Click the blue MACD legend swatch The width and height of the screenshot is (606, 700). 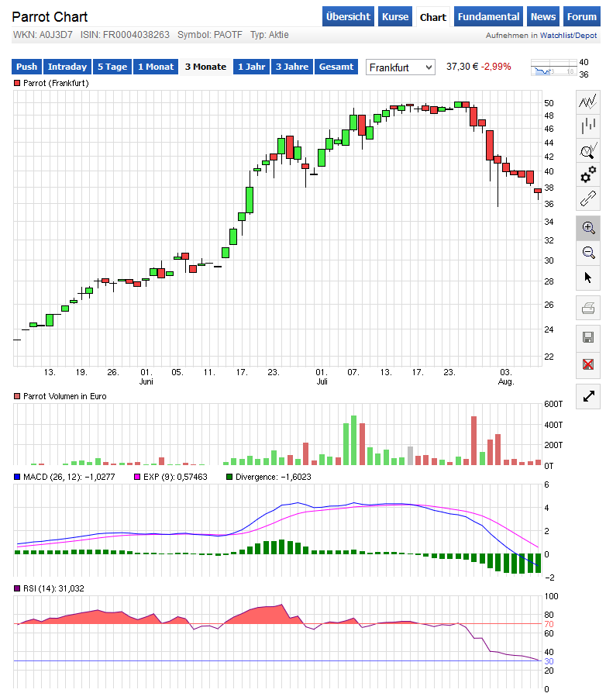pos(17,477)
